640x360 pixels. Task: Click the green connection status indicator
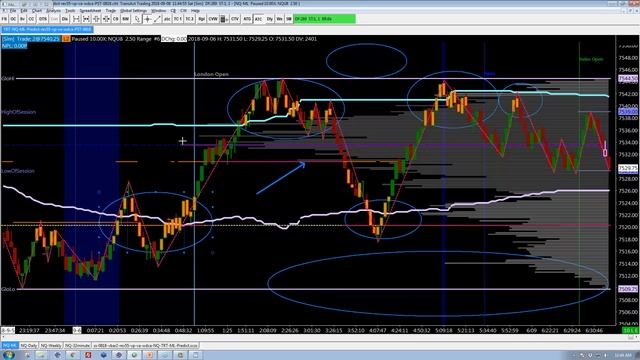tap(324, 19)
